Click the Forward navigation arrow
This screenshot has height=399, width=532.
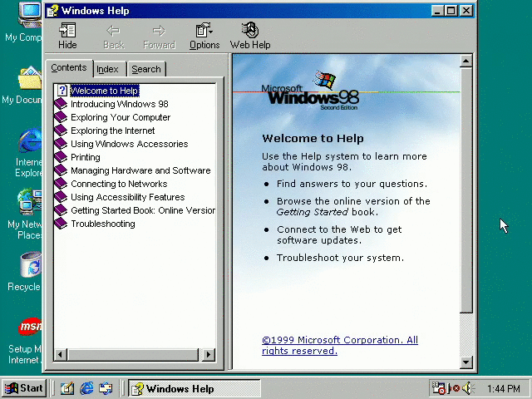[159, 36]
